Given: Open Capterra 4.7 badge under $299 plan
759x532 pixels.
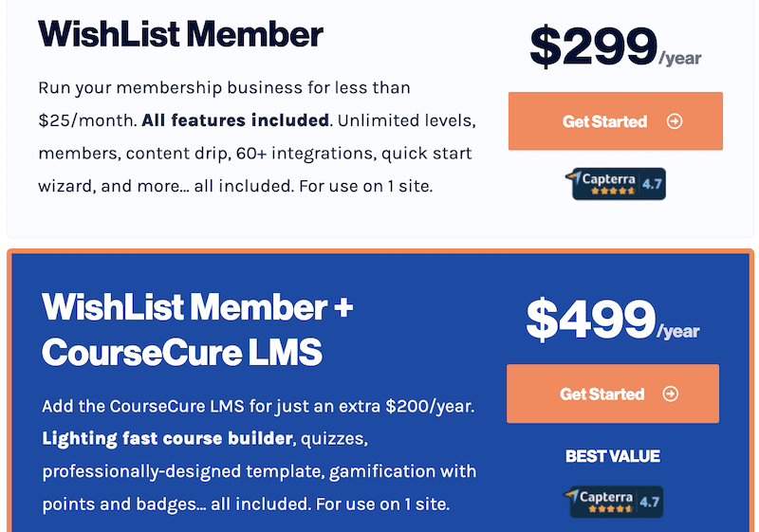Looking at the screenshot, I should click(616, 184).
